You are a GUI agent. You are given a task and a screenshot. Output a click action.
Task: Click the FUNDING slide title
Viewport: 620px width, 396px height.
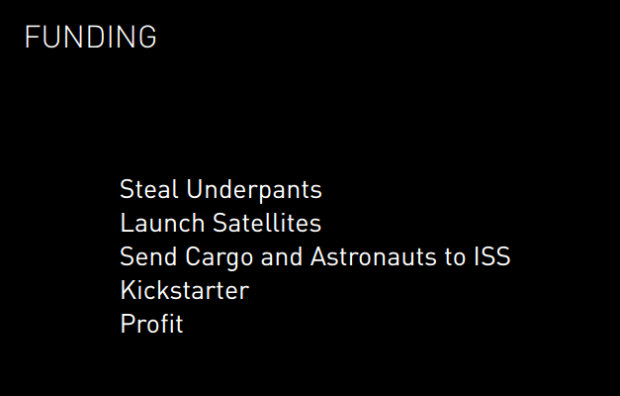[x=91, y=37]
